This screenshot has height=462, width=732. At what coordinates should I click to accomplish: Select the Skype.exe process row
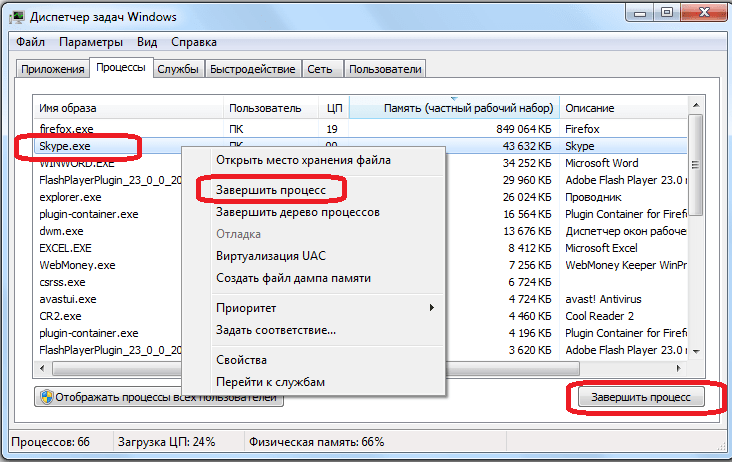(360, 146)
